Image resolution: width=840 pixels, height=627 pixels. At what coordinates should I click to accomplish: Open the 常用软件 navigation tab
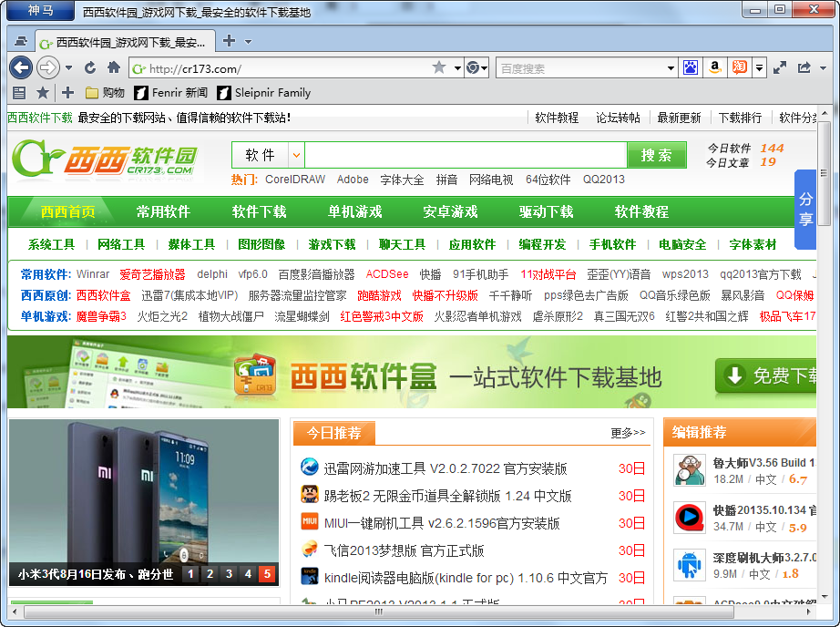coord(163,211)
